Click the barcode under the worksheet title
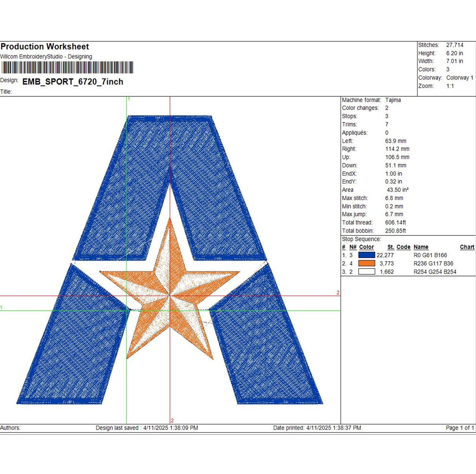This screenshot has width=476, height=474. [67, 68]
